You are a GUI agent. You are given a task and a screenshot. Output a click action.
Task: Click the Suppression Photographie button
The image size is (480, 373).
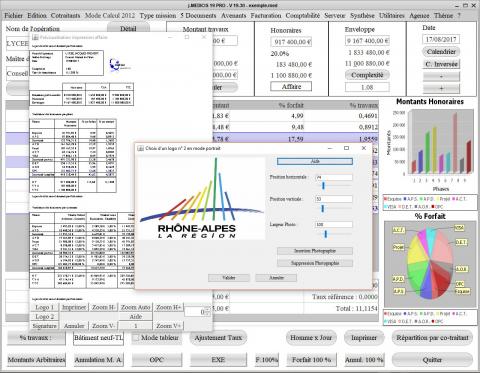[315, 263]
